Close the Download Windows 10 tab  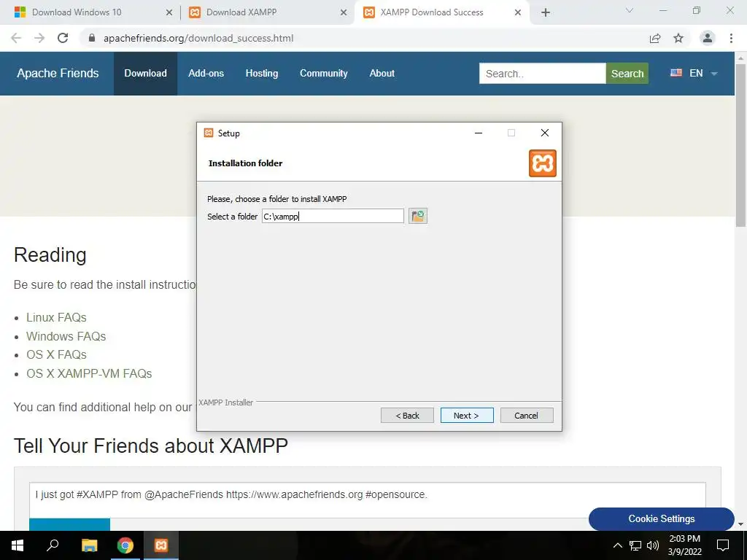pyautogui.click(x=169, y=13)
